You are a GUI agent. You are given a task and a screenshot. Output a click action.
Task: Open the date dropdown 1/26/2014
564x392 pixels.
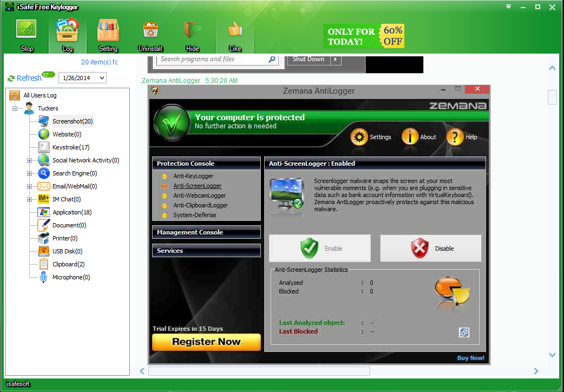[x=102, y=78]
